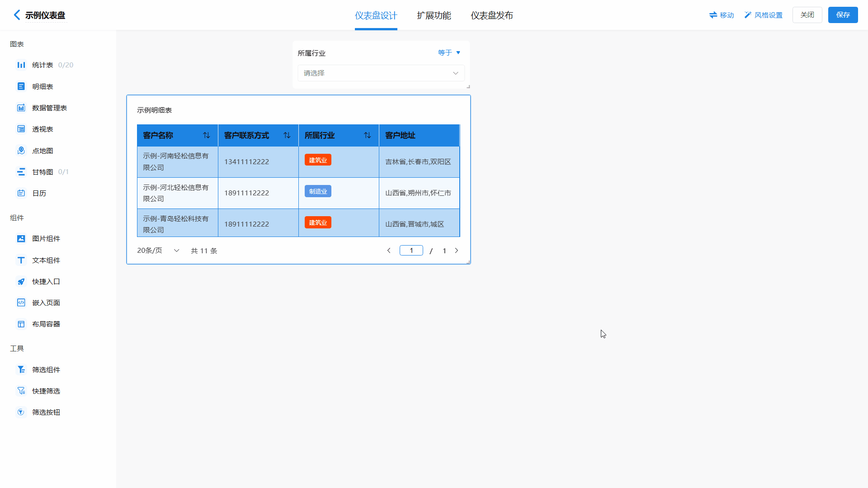The image size is (868, 488).
Task: Click the 示例-青岛轻松科技有限公司 cell
Action: (178, 223)
